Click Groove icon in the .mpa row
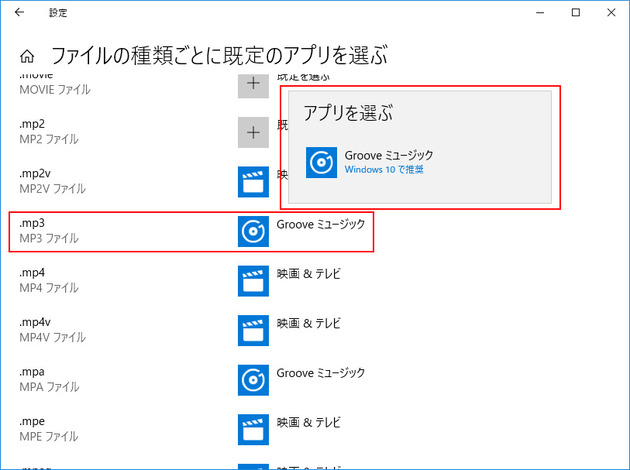This screenshot has height=470, width=630. [253, 380]
